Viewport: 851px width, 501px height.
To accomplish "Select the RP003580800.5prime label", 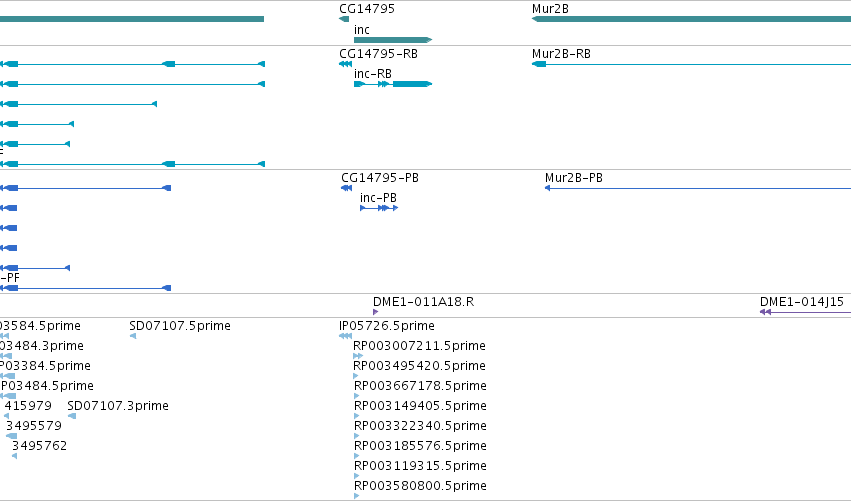I will click(x=420, y=486).
